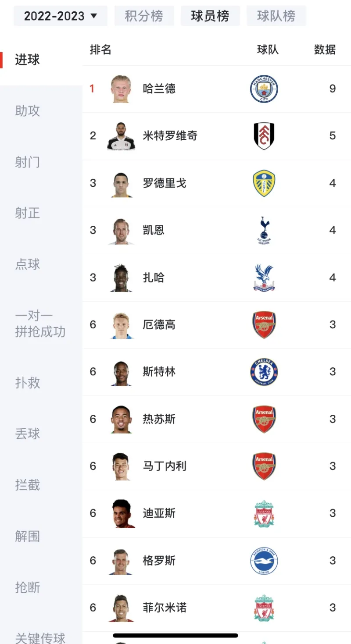The width and height of the screenshot is (351, 644).
Task: Tap the Crystal Palace club crest
Action: (x=264, y=278)
